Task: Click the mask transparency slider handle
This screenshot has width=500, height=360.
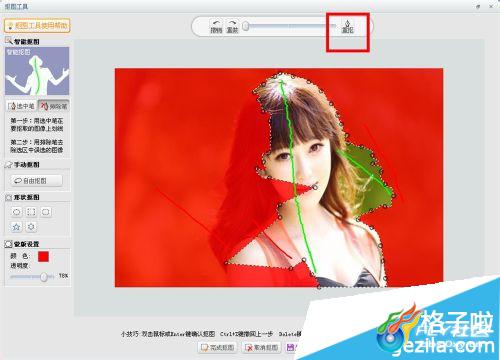Action: click(x=44, y=277)
